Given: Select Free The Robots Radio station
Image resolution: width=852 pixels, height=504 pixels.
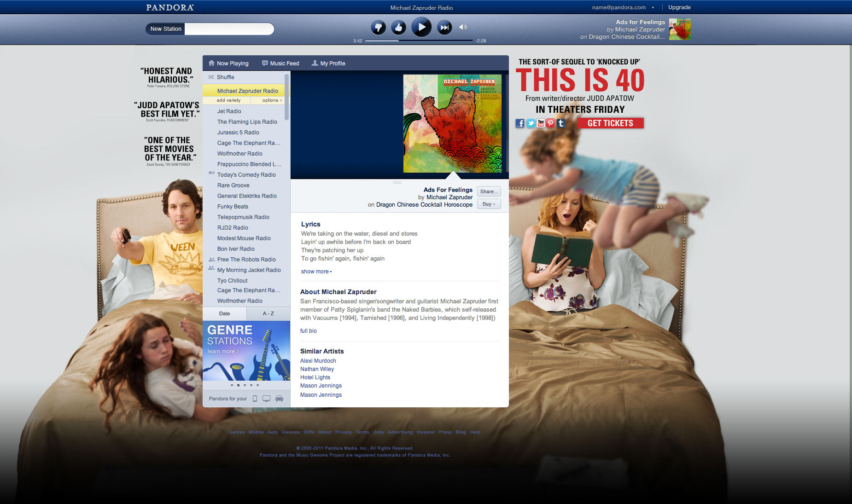Looking at the screenshot, I should coord(246,260).
